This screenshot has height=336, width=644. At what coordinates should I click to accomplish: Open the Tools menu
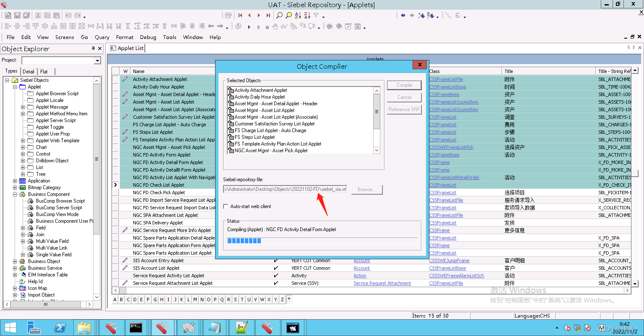coord(169,37)
